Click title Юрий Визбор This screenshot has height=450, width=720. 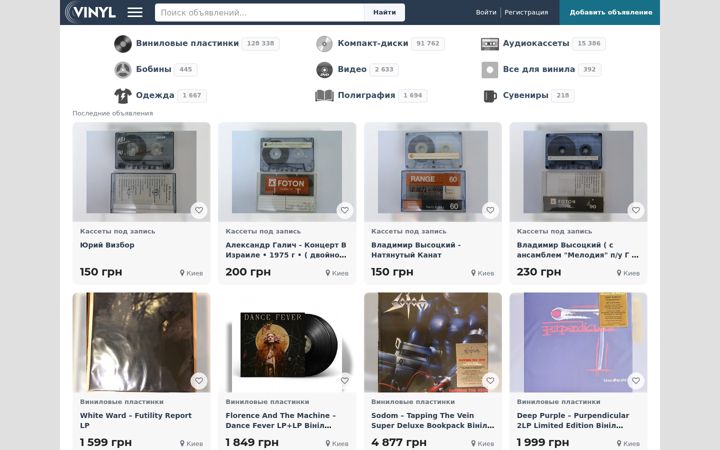107,245
